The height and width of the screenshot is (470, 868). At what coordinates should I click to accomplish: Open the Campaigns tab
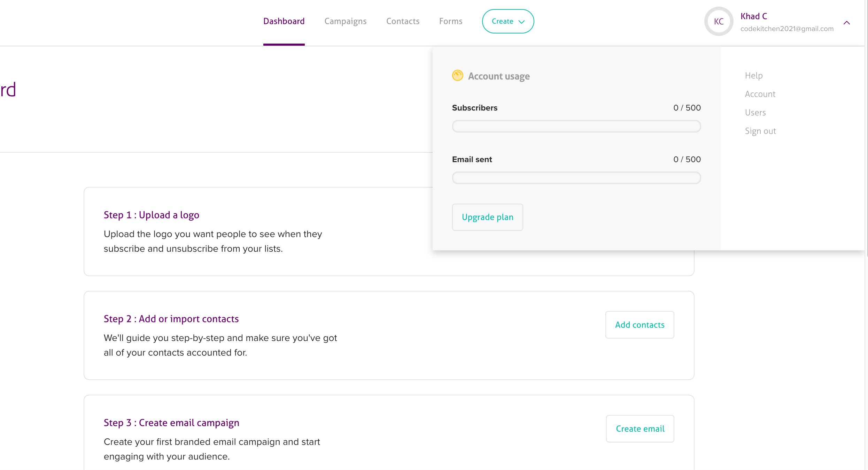(x=345, y=21)
